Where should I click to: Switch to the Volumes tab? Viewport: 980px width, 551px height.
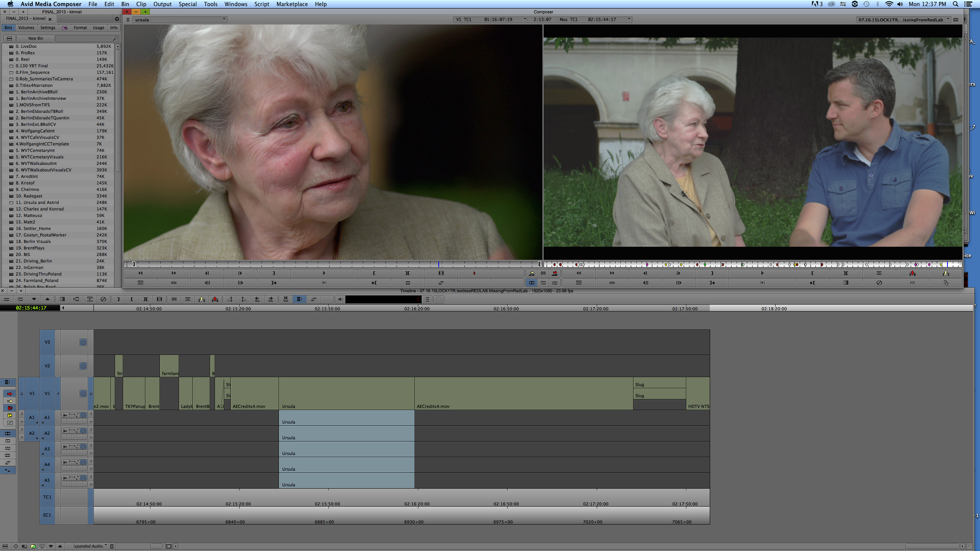click(x=26, y=28)
